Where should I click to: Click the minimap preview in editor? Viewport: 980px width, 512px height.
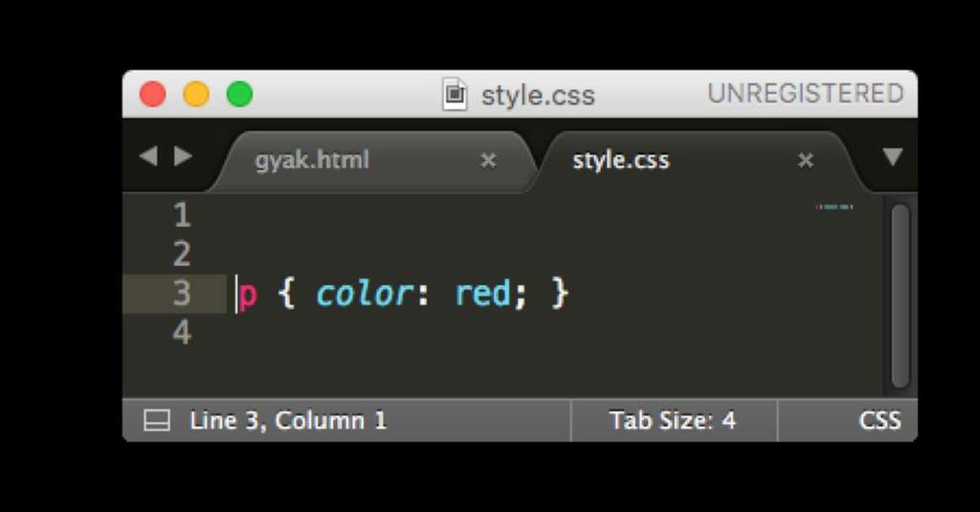pos(835,207)
